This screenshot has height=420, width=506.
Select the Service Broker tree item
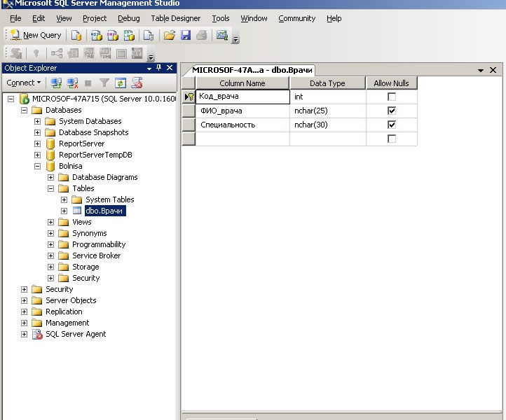point(96,255)
